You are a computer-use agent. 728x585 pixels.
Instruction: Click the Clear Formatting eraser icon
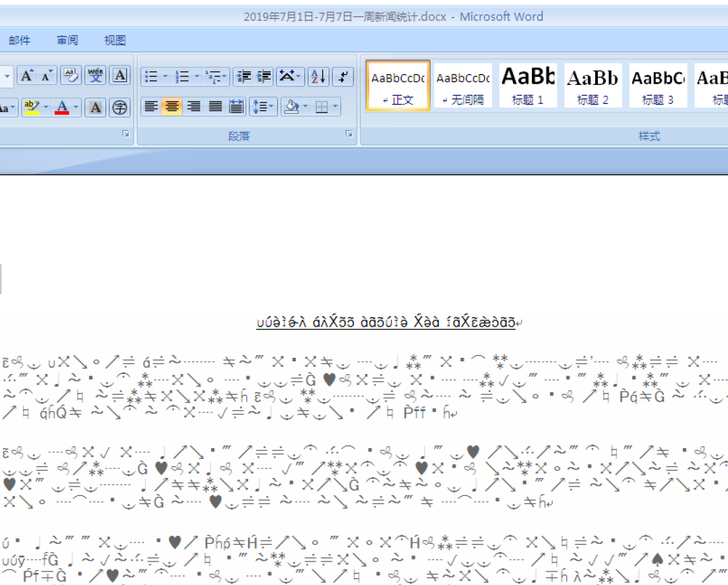click(x=70, y=76)
